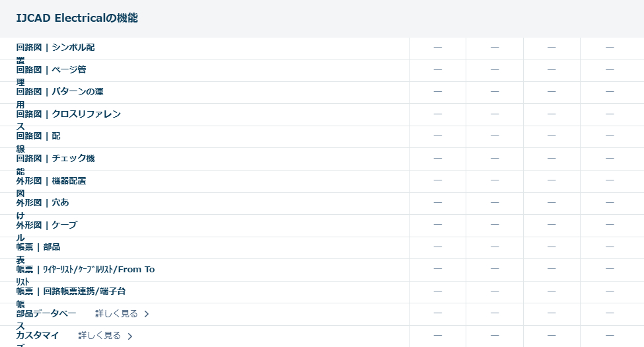
Task: Click the 回路図 | パターンの運用 feature label
Action: pos(59,92)
